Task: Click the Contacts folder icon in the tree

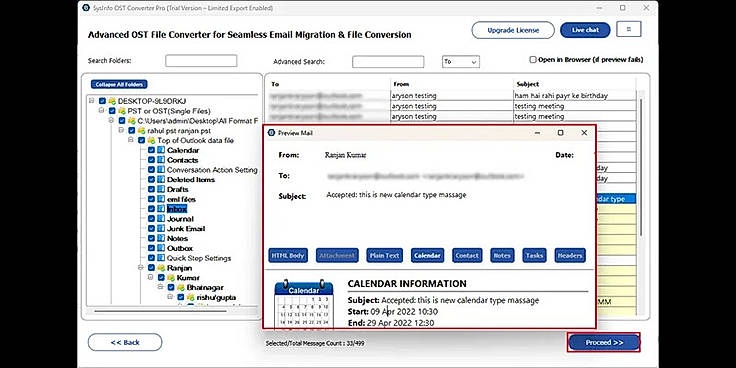Action: [x=161, y=160]
